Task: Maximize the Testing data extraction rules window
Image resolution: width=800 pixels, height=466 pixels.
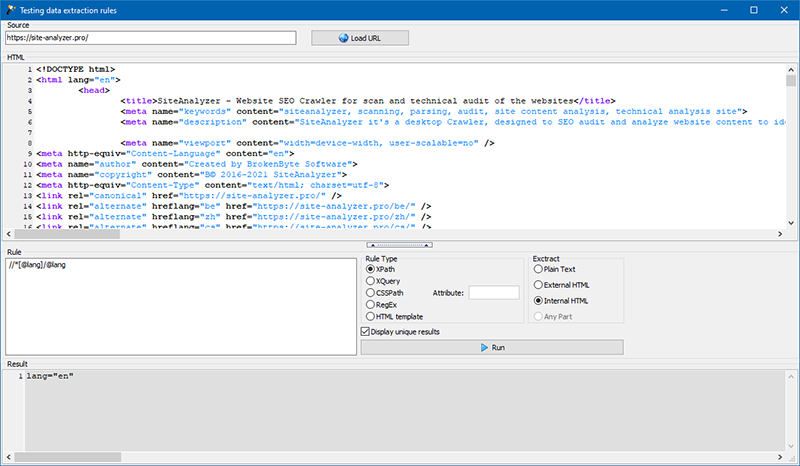Action: [754, 10]
